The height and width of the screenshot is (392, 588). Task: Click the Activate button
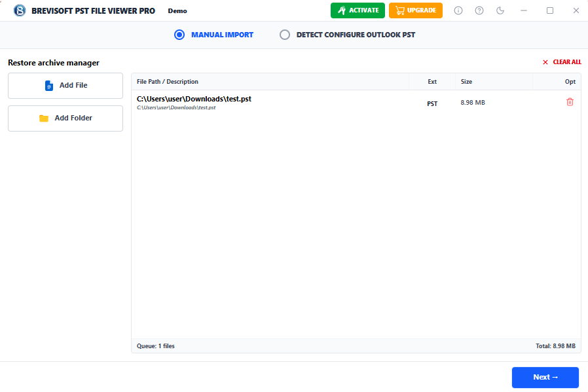[x=358, y=10]
